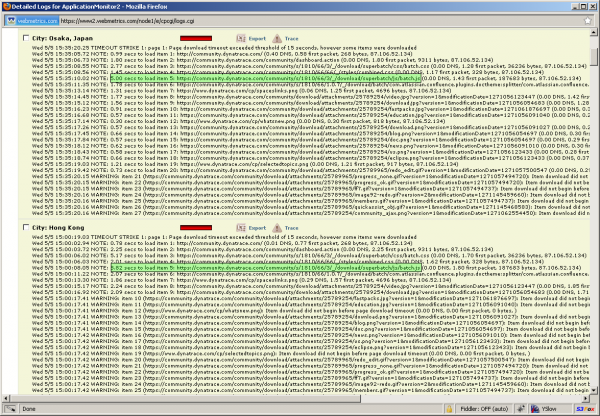The image size is (600, 416).
Task: Click the Osaka TIMEOUT STRIKE 1 log line
Action: [224, 48]
